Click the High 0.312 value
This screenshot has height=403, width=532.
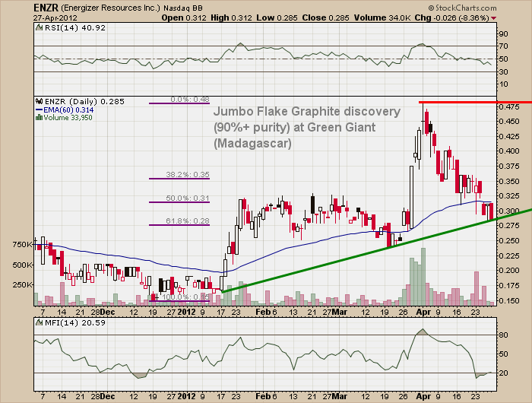pyautogui.click(x=231, y=17)
